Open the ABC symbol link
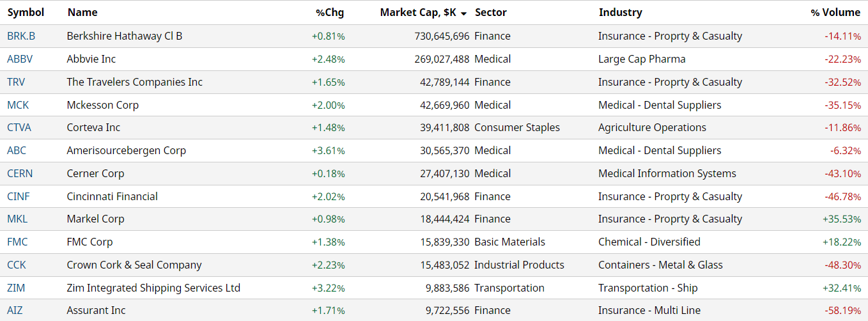Screen dimensions: 868x321 coord(17,151)
